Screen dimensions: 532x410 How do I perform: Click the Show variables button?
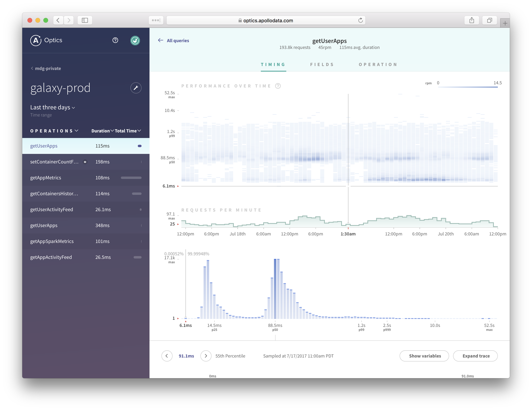pos(424,356)
